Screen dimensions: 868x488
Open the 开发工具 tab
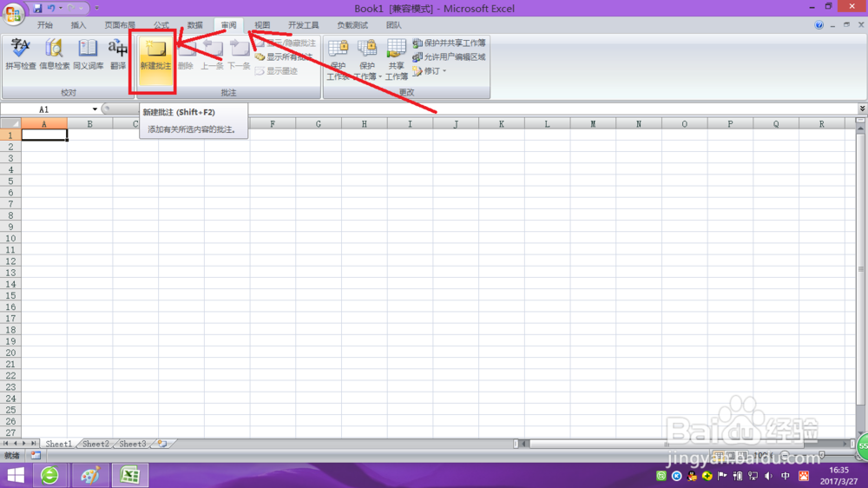click(303, 25)
